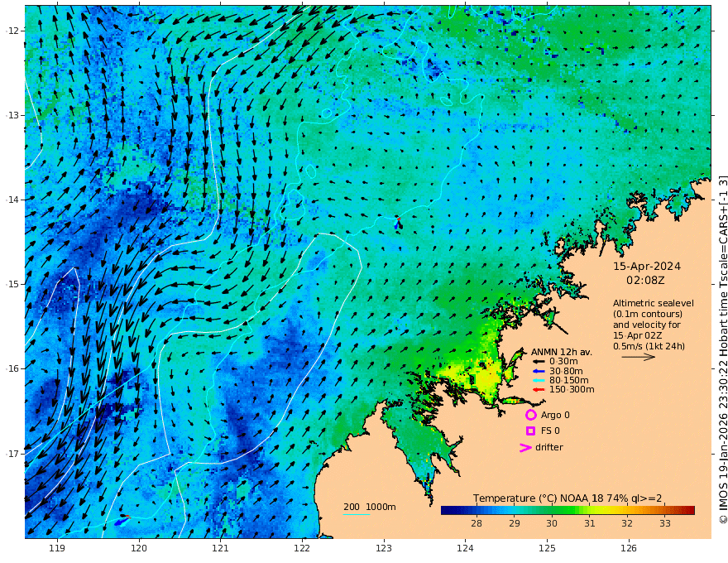Click longitude axis label 122
The height and width of the screenshot is (563, 728).
pyautogui.click(x=302, y=548)
